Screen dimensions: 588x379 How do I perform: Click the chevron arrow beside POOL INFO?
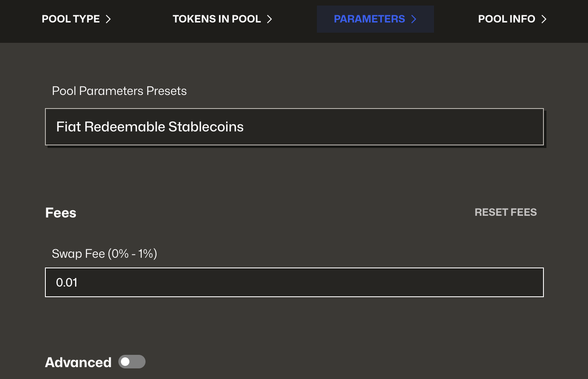tap(544, 19)
